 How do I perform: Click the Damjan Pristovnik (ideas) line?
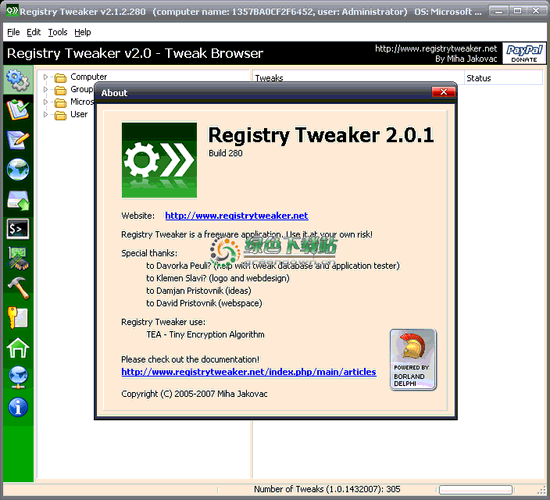(x=199, y=291)
